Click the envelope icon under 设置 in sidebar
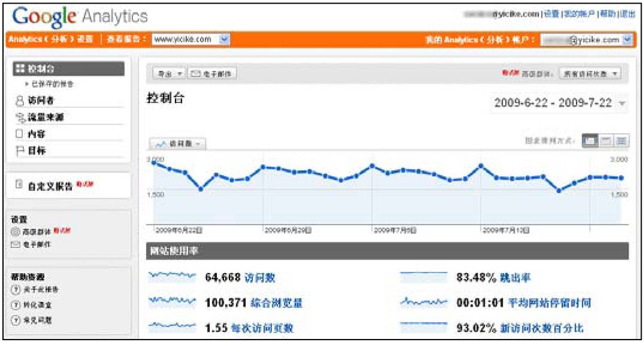The image size is (644, 342). click(x=16, y=245)
